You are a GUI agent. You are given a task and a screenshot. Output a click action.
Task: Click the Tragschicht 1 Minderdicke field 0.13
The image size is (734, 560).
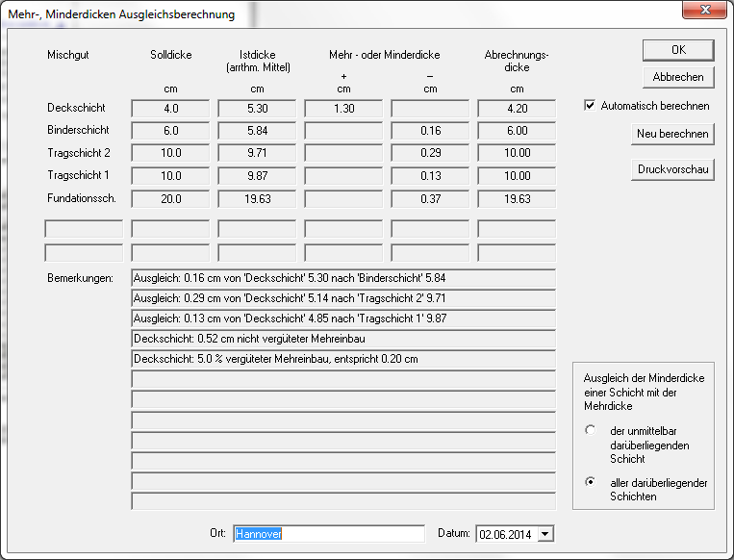(430, 176)
